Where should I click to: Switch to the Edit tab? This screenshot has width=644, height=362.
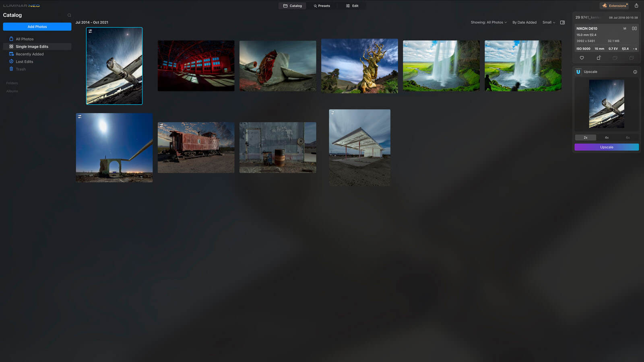(352, 6)
